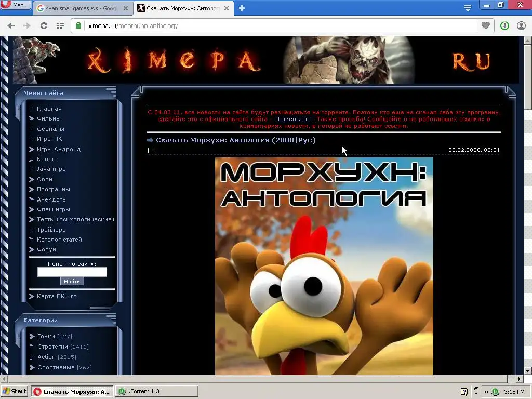Open the Игры ПК menu link

click(49, 139)
